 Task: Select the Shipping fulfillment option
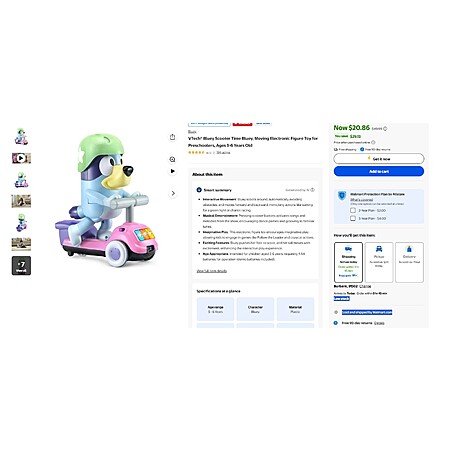coord(348,262)
